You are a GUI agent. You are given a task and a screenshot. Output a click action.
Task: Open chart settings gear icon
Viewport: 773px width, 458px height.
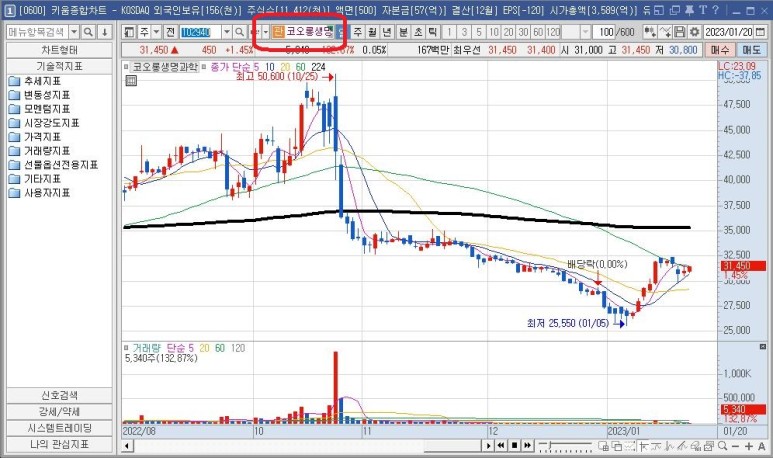694,32
